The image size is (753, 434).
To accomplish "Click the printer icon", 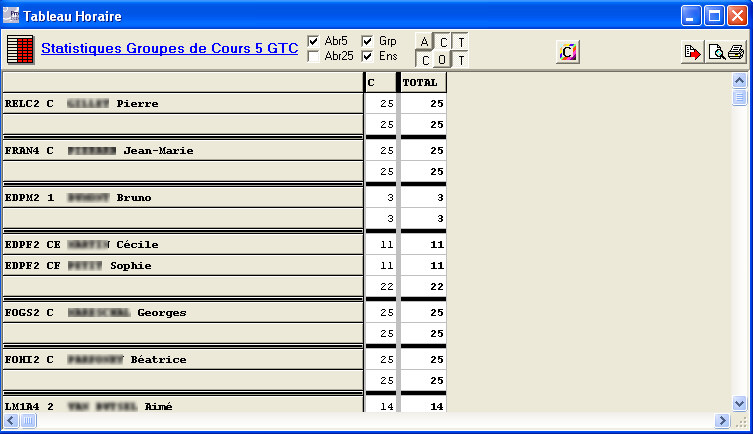I will pyautogui.click(x=736, y=52).
